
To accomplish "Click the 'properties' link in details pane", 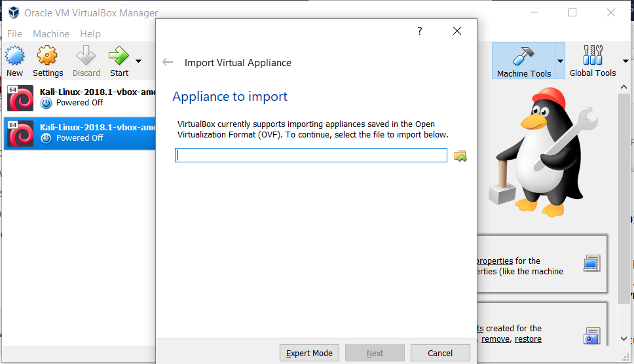I will click(x=495, y=261).
